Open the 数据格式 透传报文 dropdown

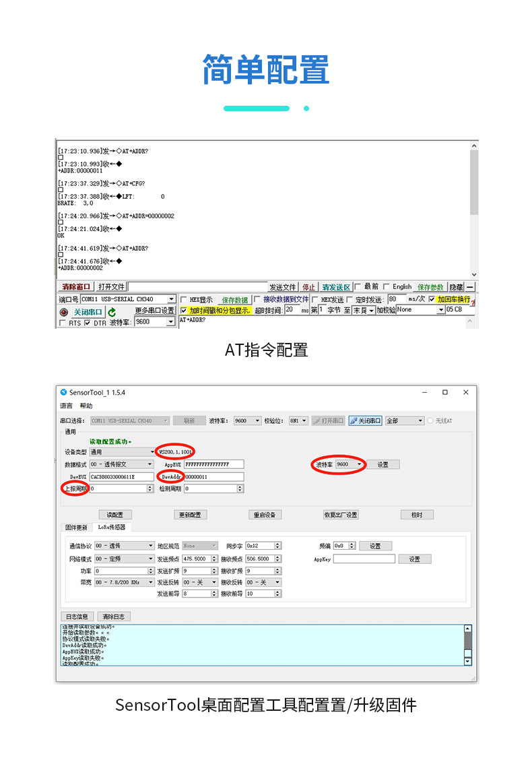point(123,464)
